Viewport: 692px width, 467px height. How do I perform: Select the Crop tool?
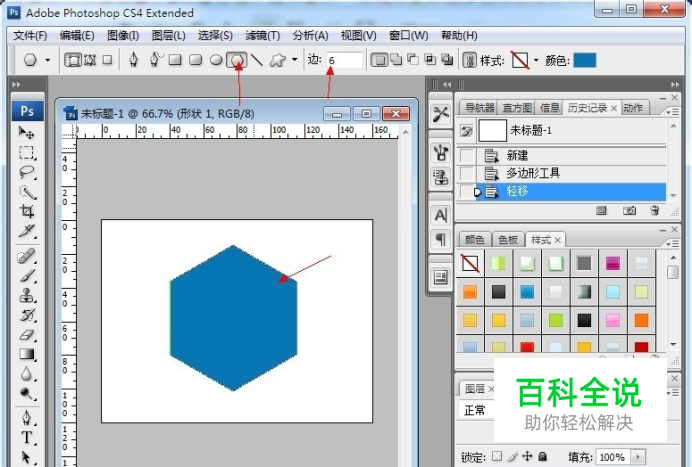[27, 212]
